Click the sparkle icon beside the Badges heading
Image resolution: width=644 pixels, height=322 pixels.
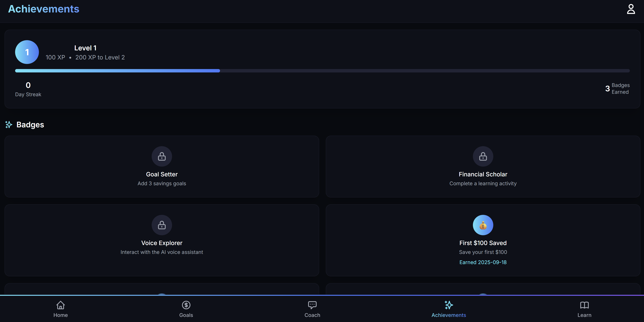pyautogui.click(x=9, y=124)
